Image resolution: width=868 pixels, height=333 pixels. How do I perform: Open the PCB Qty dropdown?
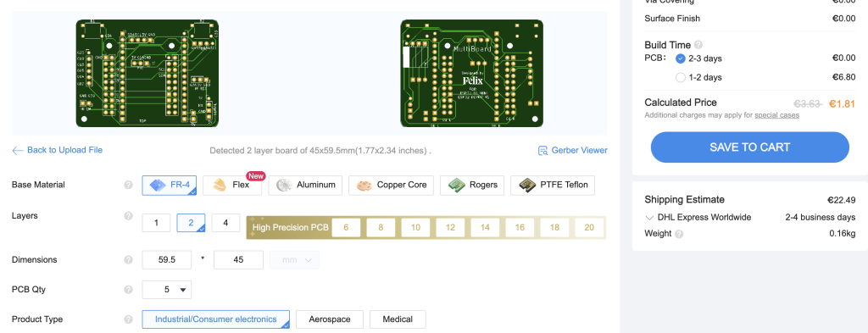167,290
